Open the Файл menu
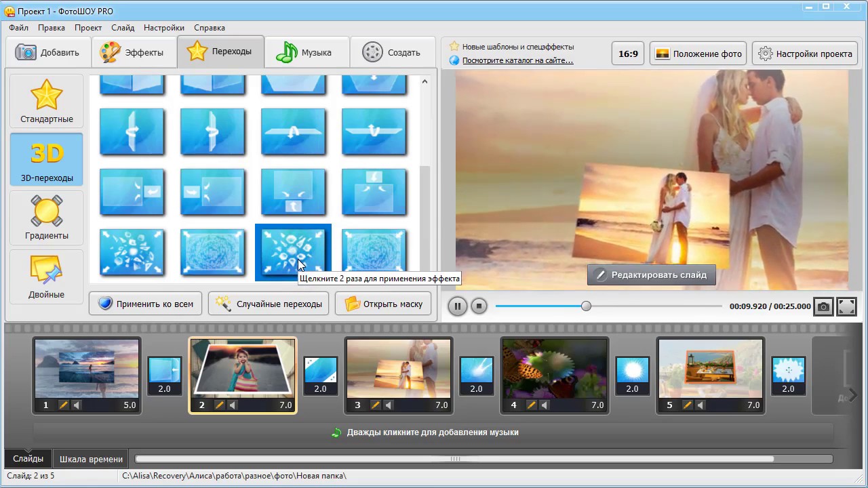 pos(19,28)
